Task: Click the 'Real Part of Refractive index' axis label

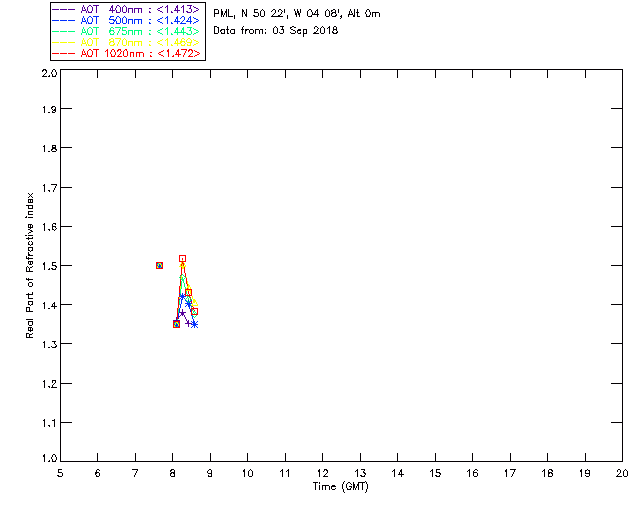Action: click(x=29, y=265)
